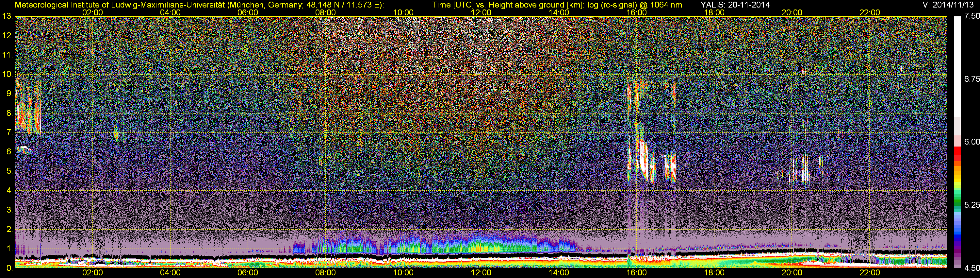The height and width of the screenshot is (278, 980).
Task: Pick the 9 km height axis label
Action: pyautogui.click(x=9, y=94)
